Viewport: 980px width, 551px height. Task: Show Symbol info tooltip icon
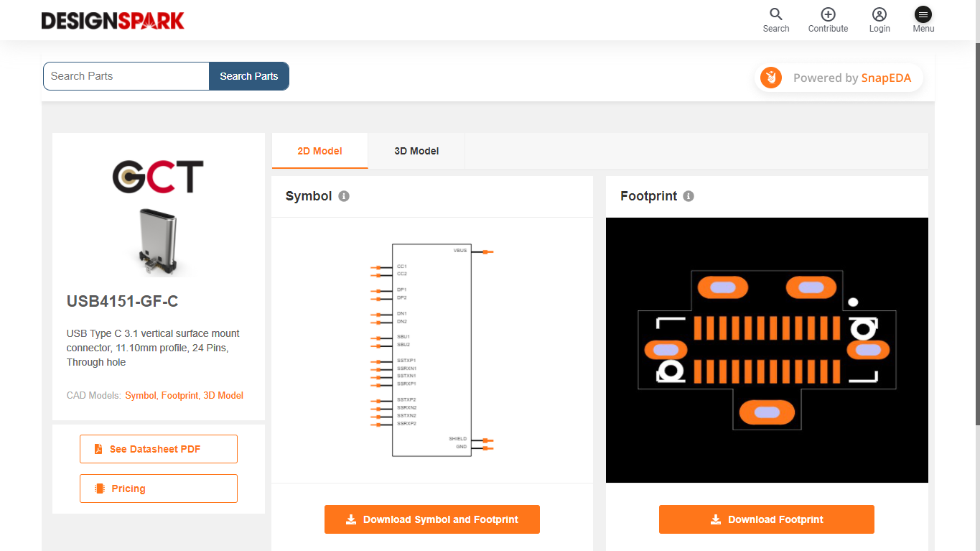344,196
